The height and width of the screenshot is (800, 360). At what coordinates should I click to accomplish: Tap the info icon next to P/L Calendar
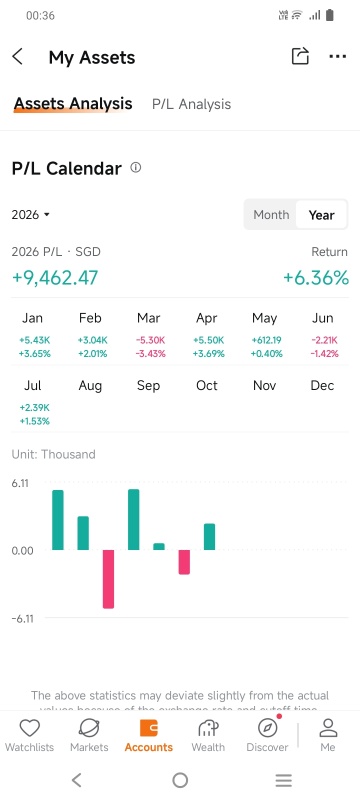pyautogui.click(x=136, y=167)
